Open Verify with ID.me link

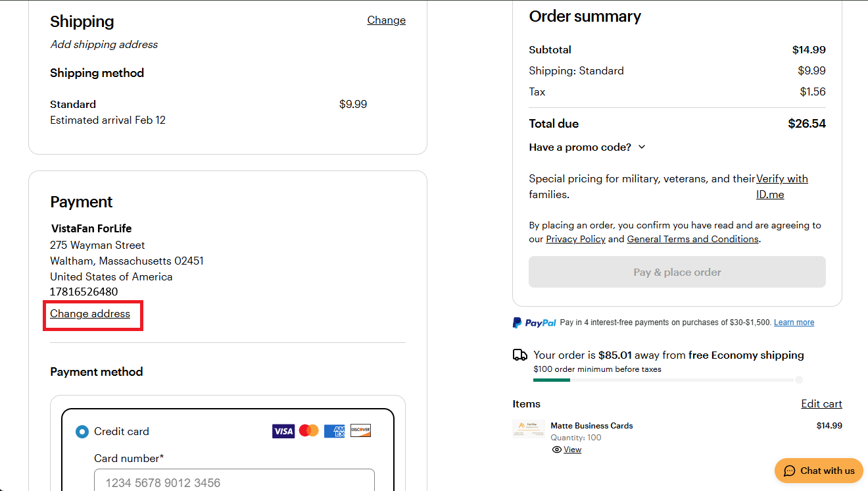tap(782, 186)
